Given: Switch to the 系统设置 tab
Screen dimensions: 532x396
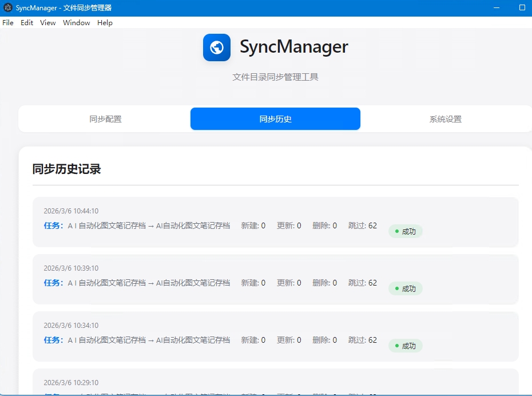Looking at the screenshot, I should pyautogui.click(x=445, y=118).
